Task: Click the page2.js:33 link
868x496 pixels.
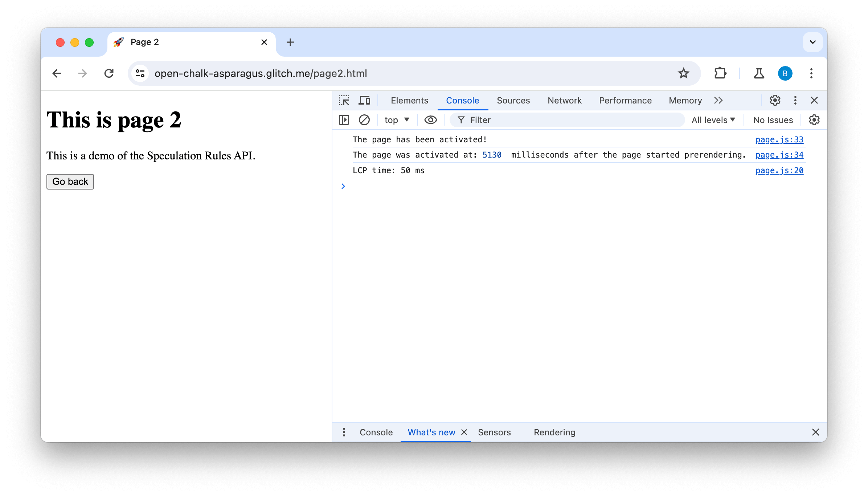Action: tap(779, 139)
